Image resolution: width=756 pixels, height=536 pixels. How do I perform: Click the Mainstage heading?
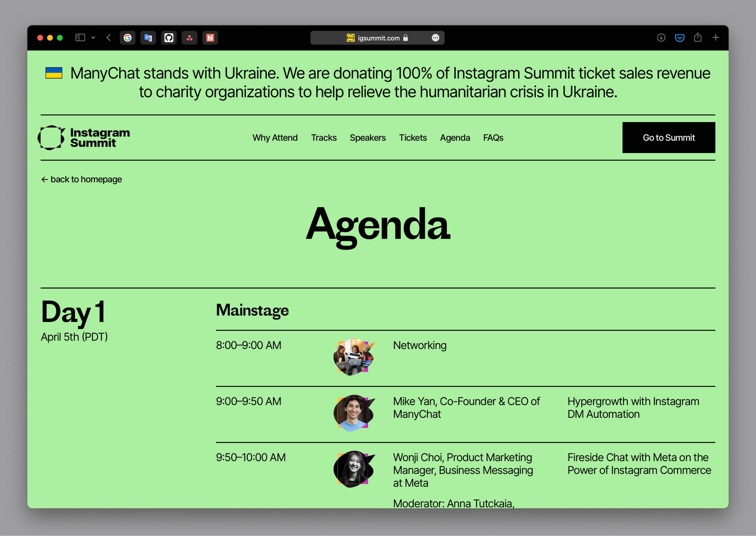(x=252, y=310)
